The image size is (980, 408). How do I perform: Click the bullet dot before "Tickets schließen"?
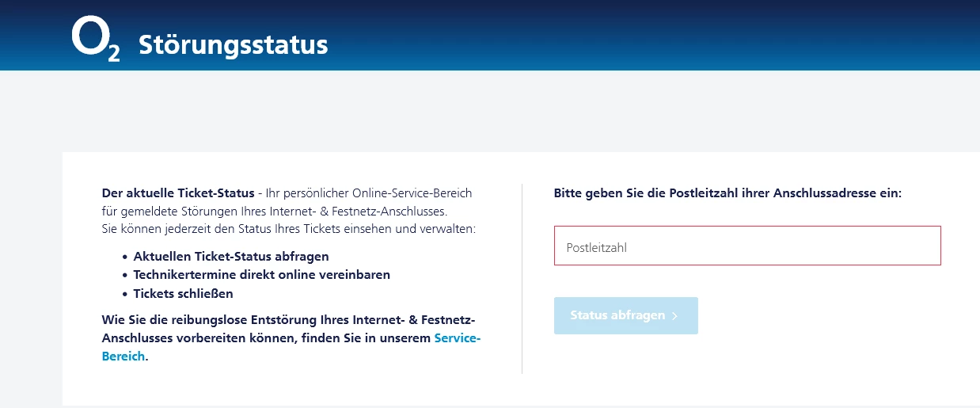point(125,295)
